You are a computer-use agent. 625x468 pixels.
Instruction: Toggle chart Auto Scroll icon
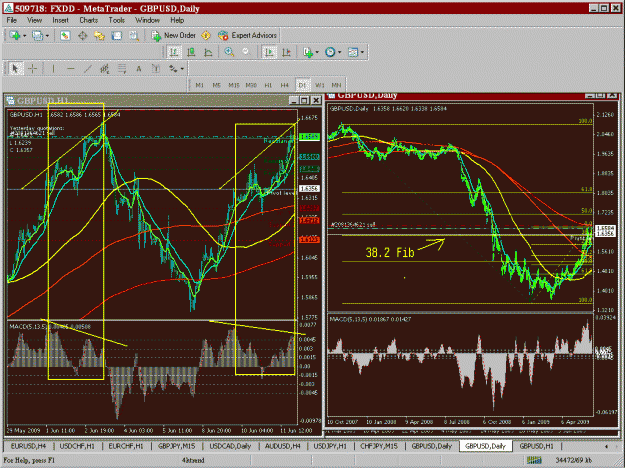(269, 52)
